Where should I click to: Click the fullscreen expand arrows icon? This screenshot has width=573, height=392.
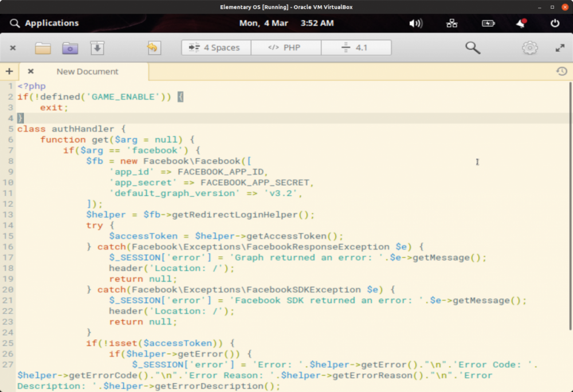560,48
